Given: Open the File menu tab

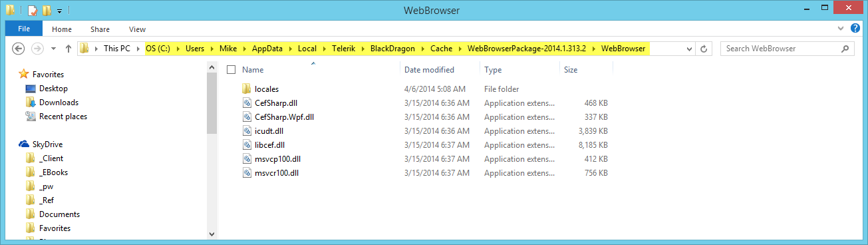Looking at the screenshot, I should pos(24,29).
